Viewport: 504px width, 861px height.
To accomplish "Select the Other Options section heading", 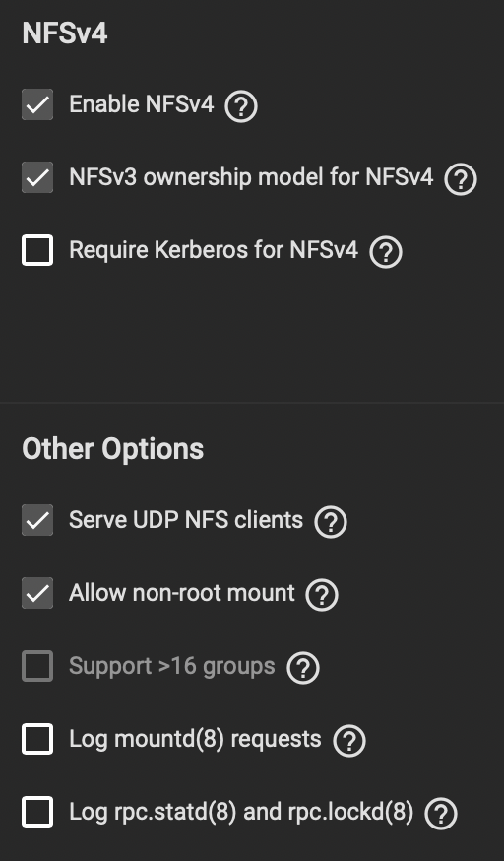I will click(x=113, y=449).
